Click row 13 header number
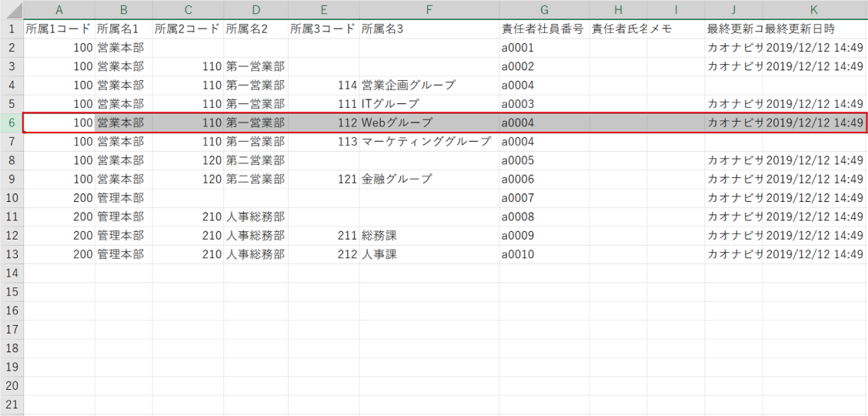This screenshot has height=416, width=868. (12, 254)
